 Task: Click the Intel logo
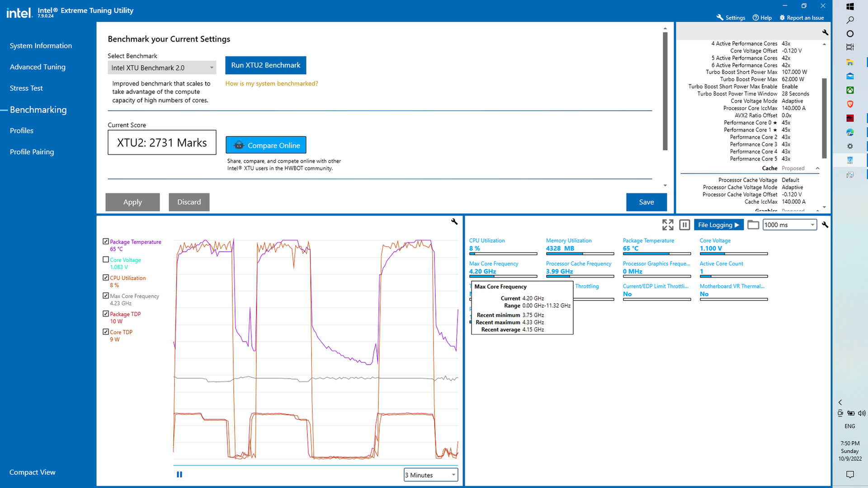click(19, 13)
